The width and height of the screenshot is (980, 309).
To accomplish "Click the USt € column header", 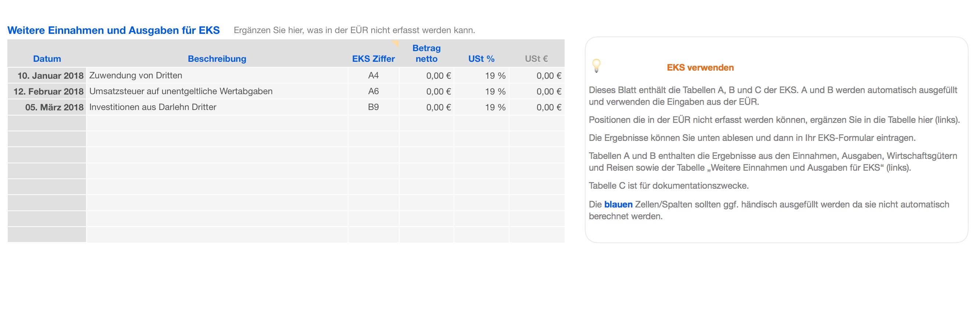I will 536,59.
